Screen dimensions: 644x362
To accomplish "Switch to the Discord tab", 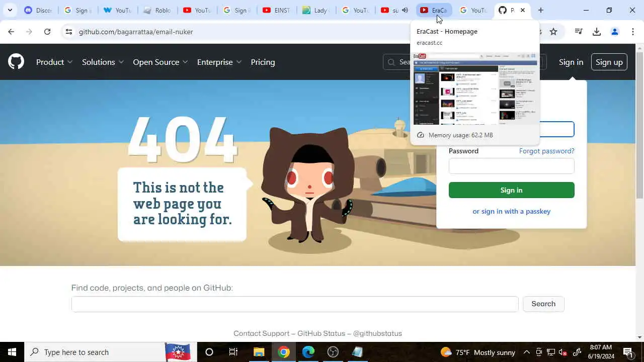I will (x=38, y=10).
